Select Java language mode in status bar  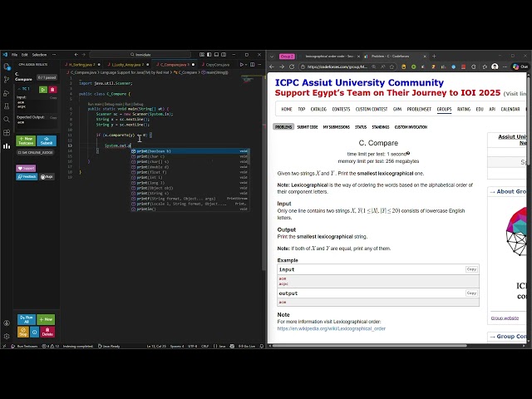[222, 346]
